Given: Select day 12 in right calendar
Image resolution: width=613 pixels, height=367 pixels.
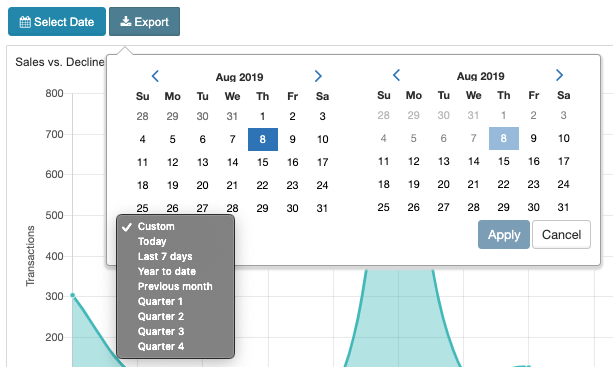Looking at the screenshot, I should point(414,161).
